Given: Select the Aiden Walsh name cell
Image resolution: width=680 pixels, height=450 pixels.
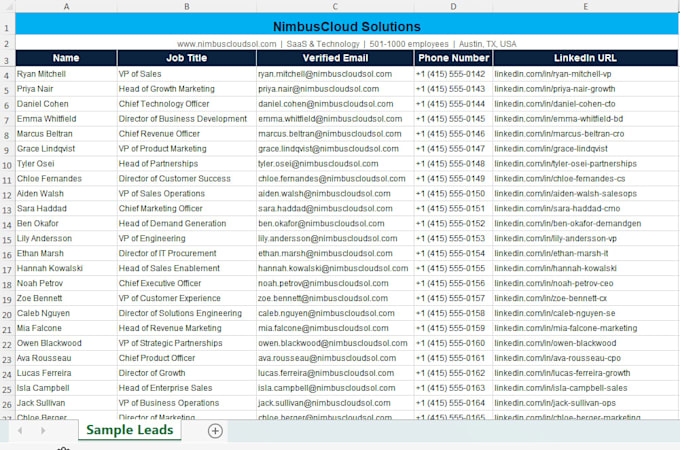Looking at the screenshot, I should pos(66,194).
